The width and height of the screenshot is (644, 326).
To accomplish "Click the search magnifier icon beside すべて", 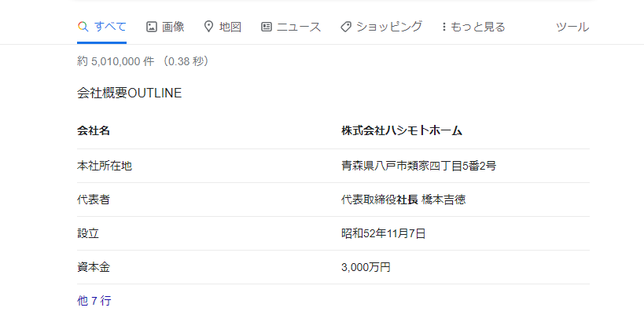I will [x=83, y=27].
